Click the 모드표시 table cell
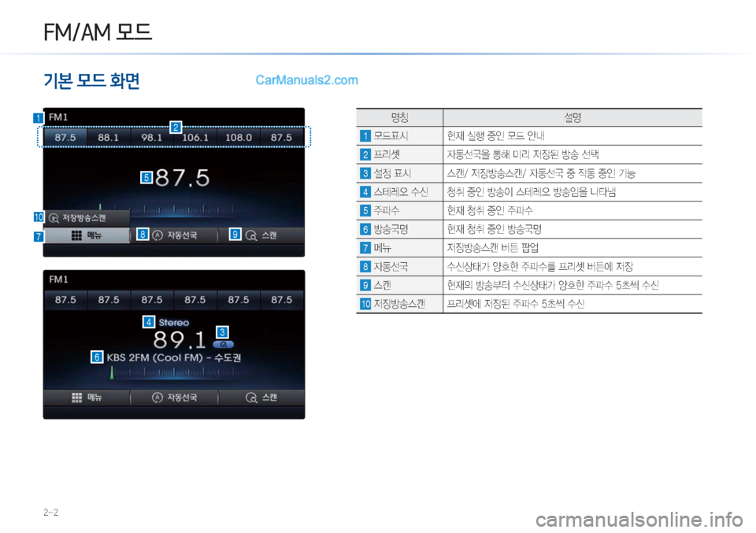The width and height of the screenshot is (756, 533). pos(400,136)
